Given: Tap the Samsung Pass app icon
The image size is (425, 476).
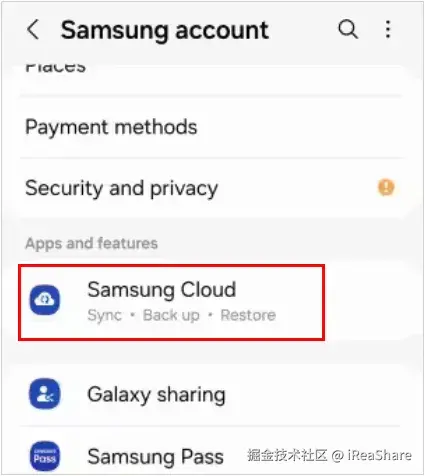Looking at the screenshot, I should click(45, 456).
